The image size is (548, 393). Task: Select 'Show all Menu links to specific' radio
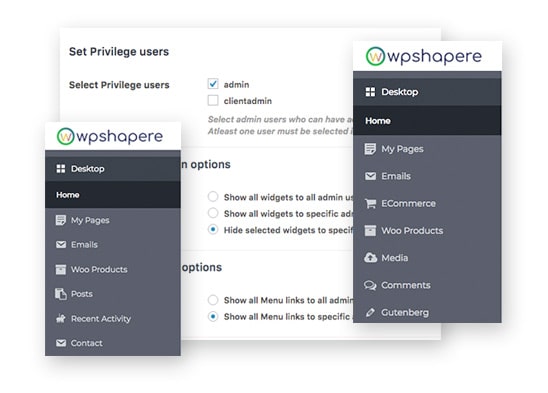pos(213,316)
